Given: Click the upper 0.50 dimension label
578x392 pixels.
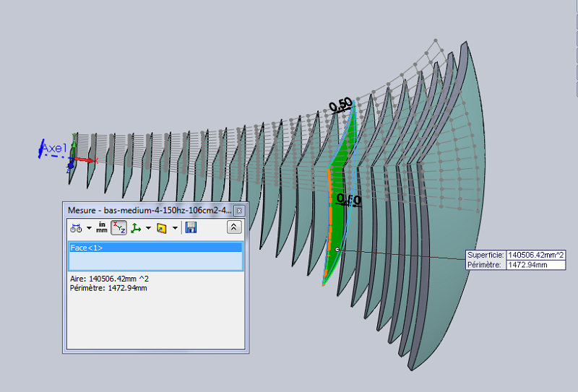Looking at the screenshot, I should point(341,105).
